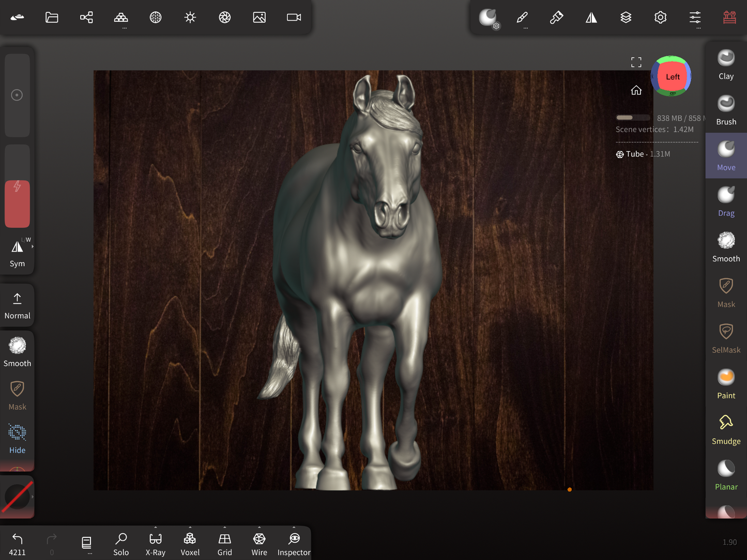The image size is (747, 560).
Task: Open the render camera menu
Action: (x=294, y=18)
